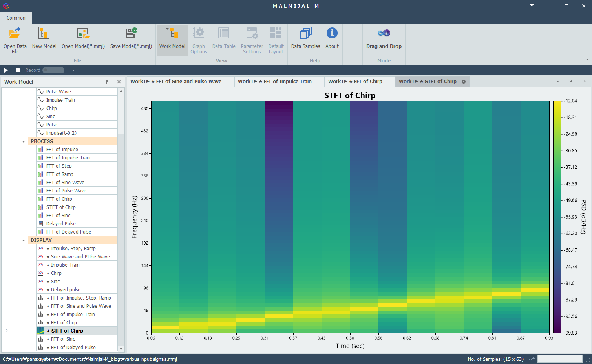Collapse the PROCESS group
The height and width of the screenshot is (364, 592).
(x=24, y=141)
